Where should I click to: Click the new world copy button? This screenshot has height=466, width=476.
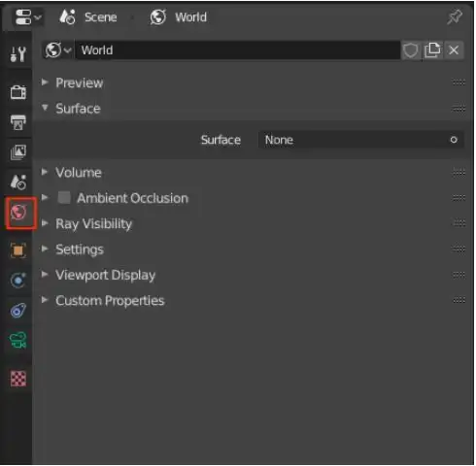(x=432, y=50)
